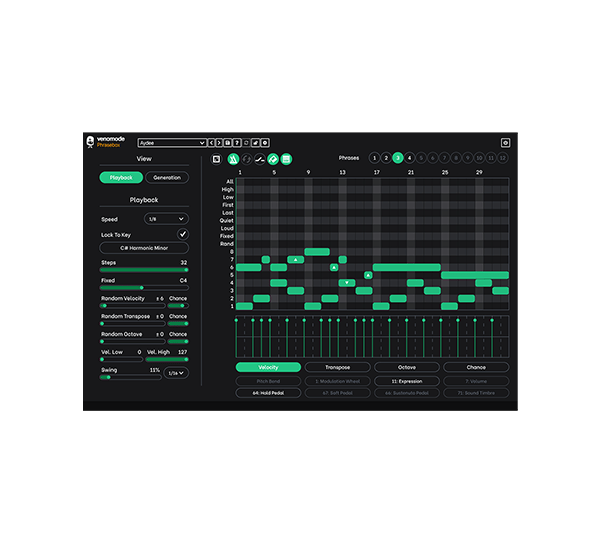Go to the next preset with right arrow
Image resolution: width=600 pixels, height=543 pixels.
click(219, 143)
